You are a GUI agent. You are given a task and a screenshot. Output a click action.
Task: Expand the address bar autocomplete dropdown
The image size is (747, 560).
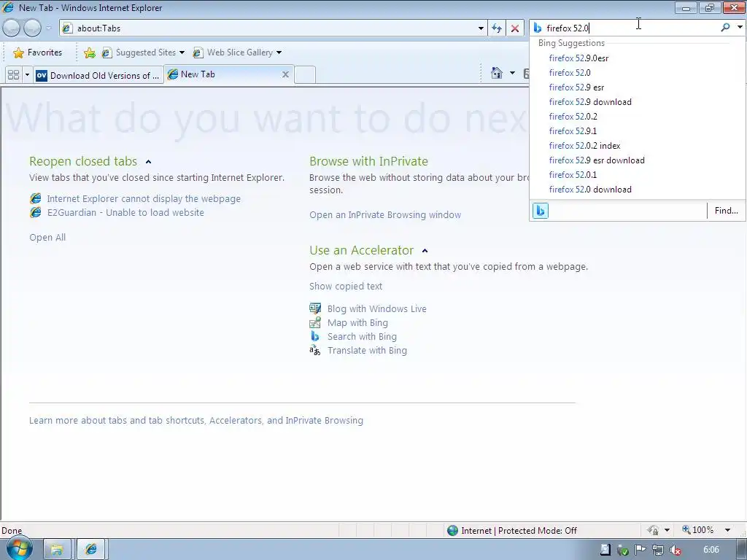[481, 28]
